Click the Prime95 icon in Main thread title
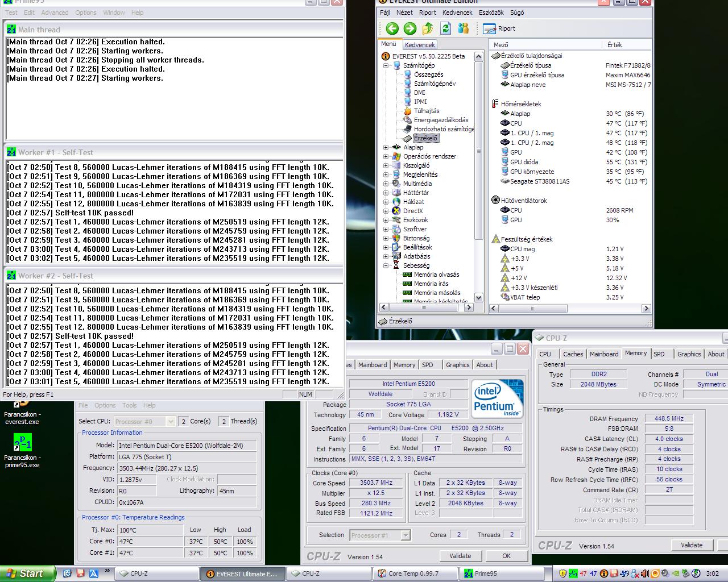The width and height of the screenshot is (728, 582). click(11, 29)
